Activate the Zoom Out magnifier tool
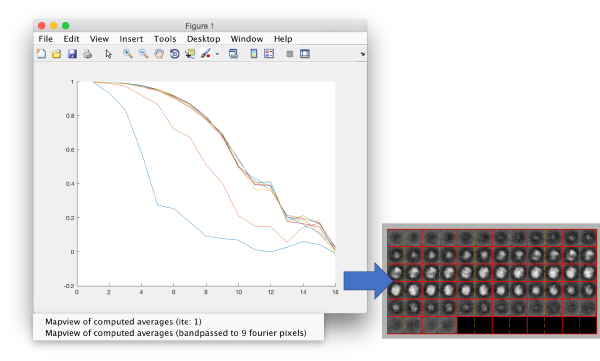The height and width of the screenshot is (361, 600). click(143, 54)
